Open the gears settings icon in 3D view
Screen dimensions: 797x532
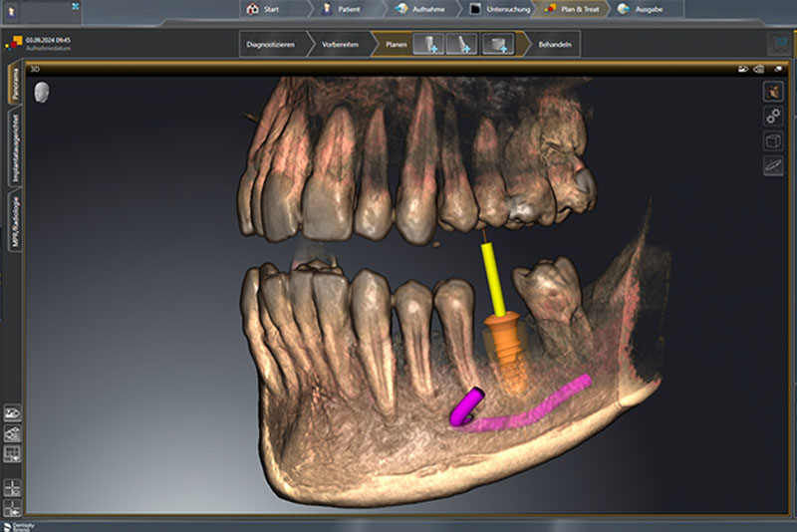[772, 116]
